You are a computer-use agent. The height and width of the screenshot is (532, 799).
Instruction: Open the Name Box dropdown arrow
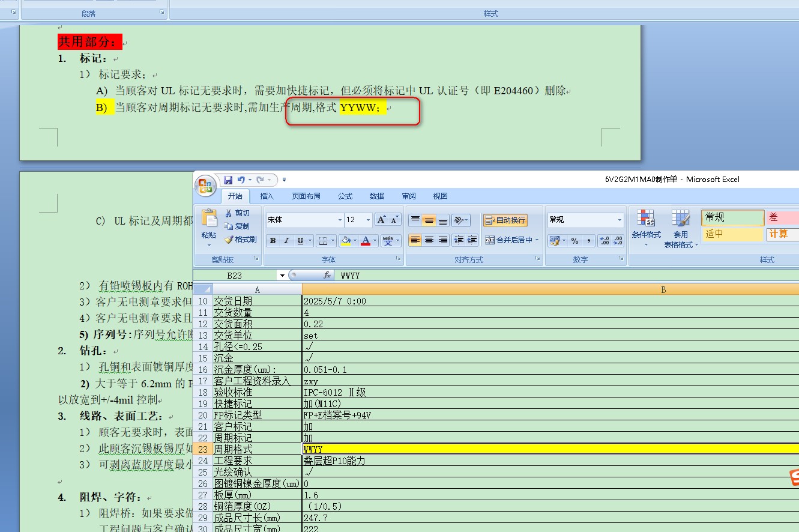tap(282, 275)
